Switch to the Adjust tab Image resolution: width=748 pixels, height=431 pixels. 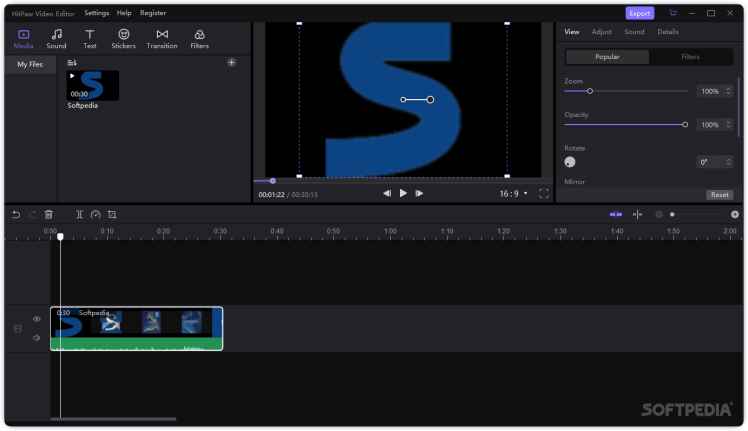(x=602, y=32)
